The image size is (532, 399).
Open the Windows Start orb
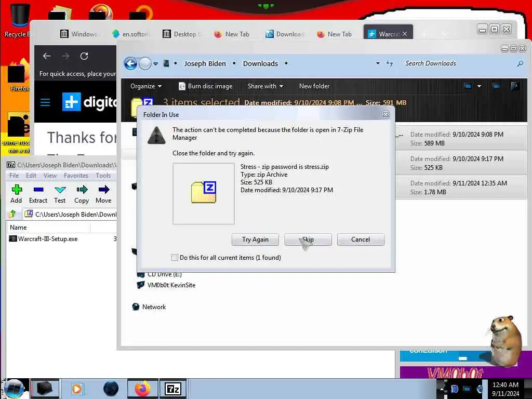tap(14, 389)
